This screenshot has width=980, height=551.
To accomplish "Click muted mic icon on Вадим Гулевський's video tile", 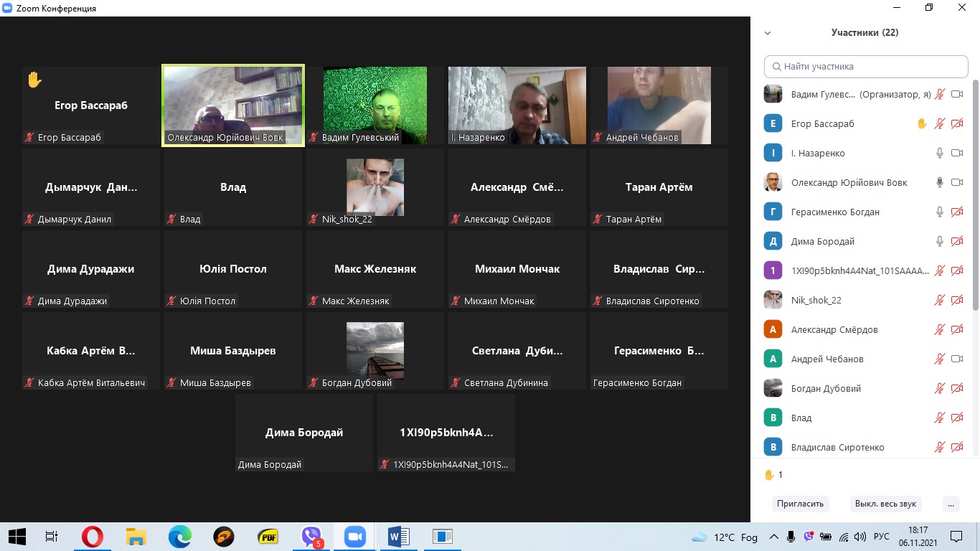I will click(x=314, y=138).
